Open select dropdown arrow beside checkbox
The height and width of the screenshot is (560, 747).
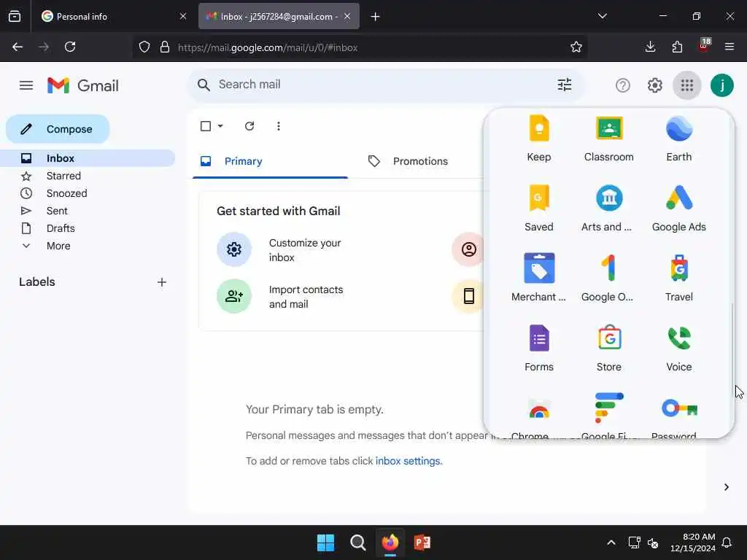click(220, 126)
